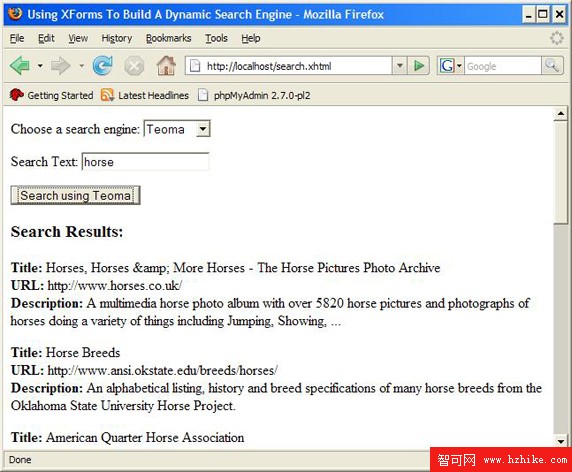Open the View menu
The height and width of the screenshot is (472, 572).
78,38
